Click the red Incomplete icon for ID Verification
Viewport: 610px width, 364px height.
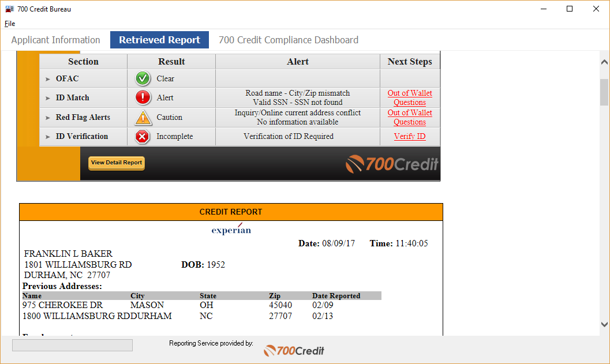coord(143,136)
